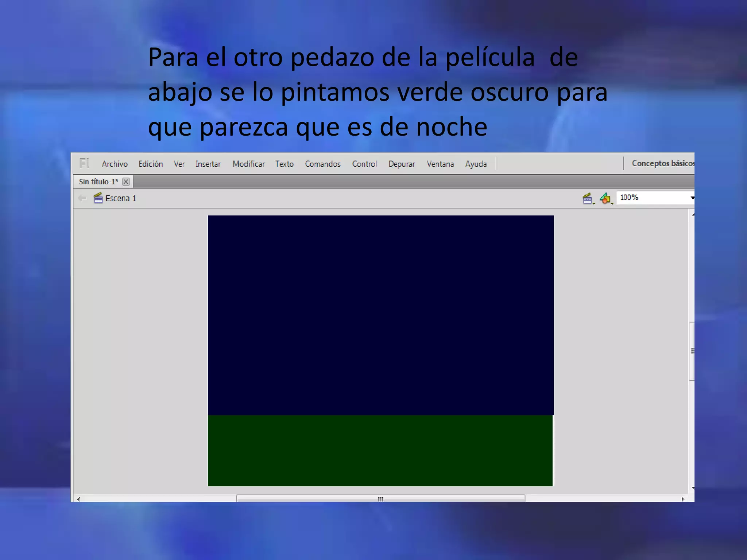
Task: Open the Edición menu
Action: tap(151, 164)
